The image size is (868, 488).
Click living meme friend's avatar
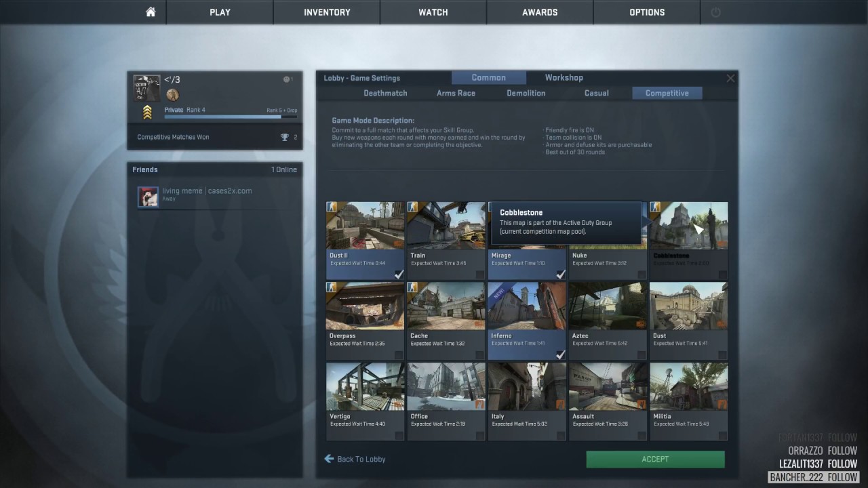(148, 197)
